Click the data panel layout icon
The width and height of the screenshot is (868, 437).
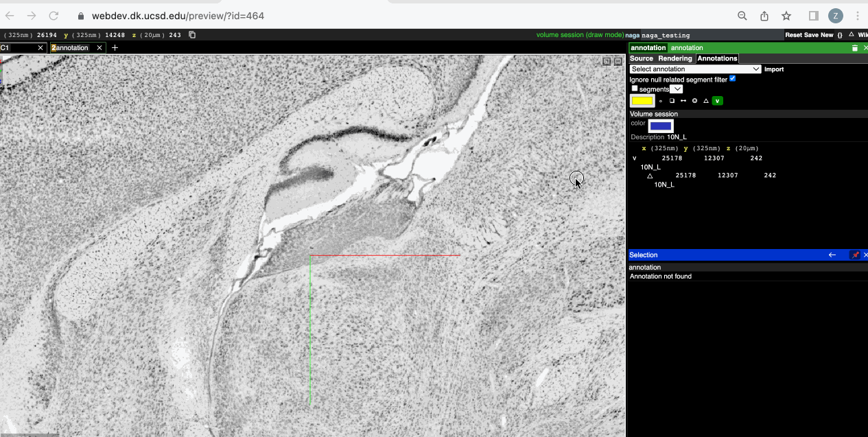point(607,61)
